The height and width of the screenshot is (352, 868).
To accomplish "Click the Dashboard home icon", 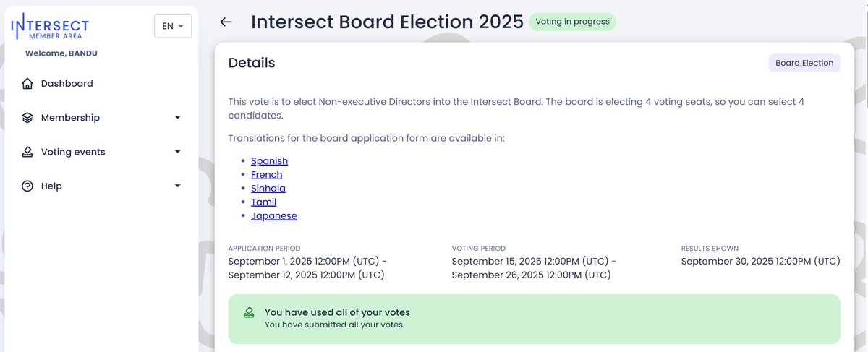I will tap(27, 84).
